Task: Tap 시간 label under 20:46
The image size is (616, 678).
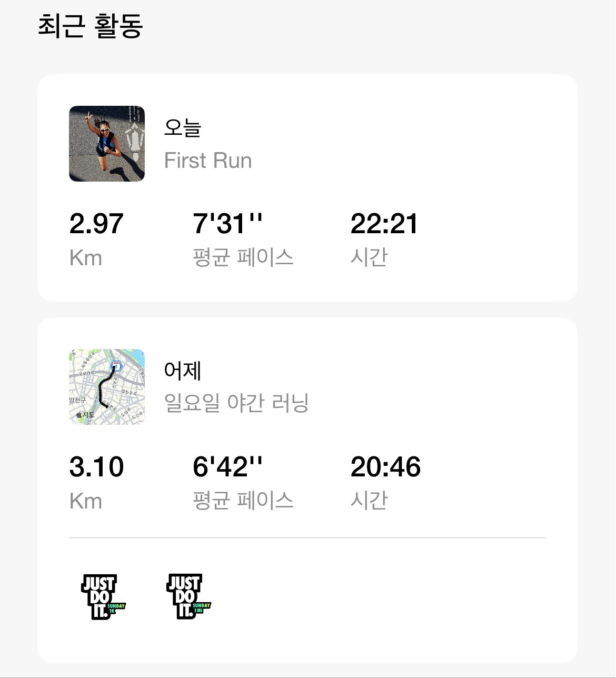Action: point(369,501)
